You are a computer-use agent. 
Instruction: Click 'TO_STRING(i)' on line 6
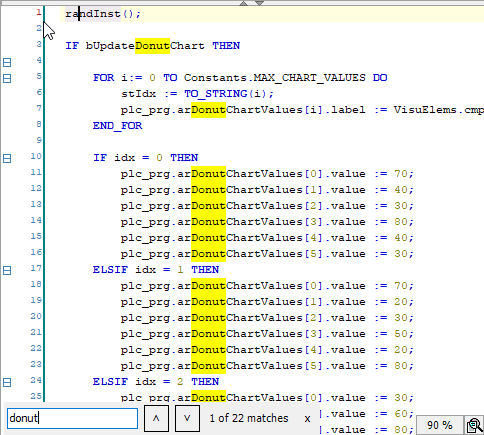click(x=226, y=94)
